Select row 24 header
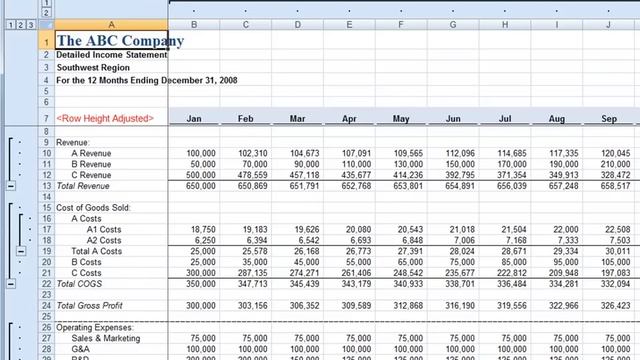Screen dimensions: 640x360 [x=46, y=305]
